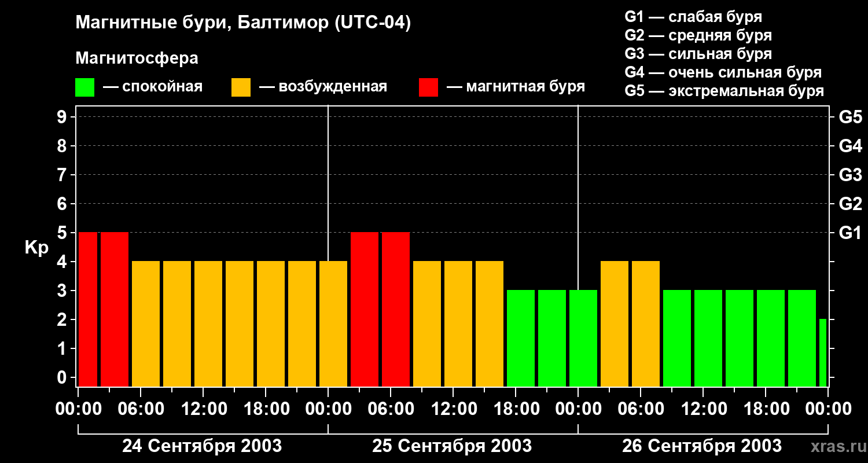
Task: Click the first orange Kp 4 bar on 26 Сентября
Action: tap(615, 324)
